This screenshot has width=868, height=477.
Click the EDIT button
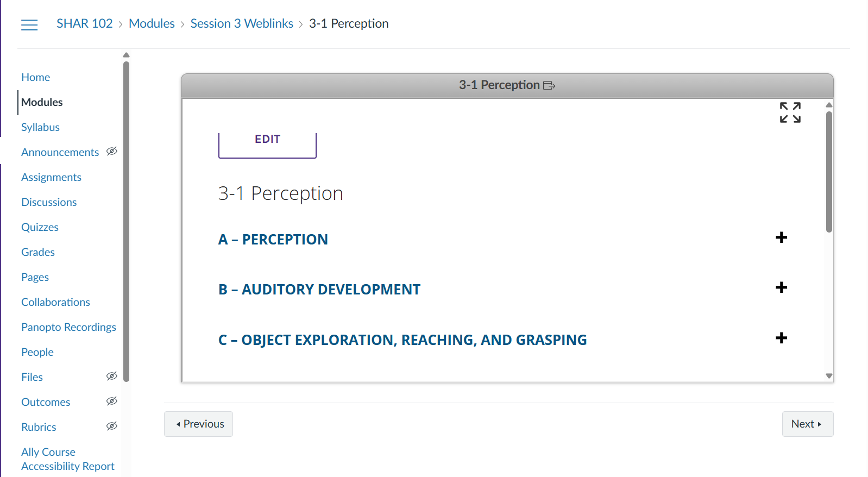click(267, 140)
